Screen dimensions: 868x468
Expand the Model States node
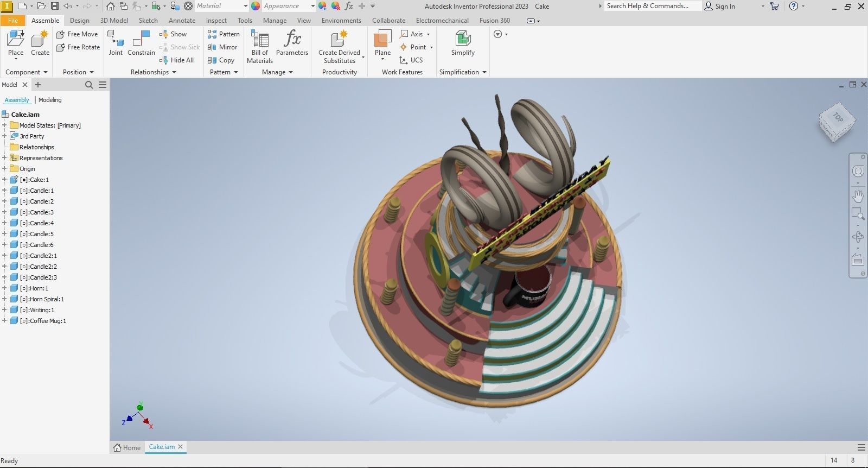coord(4,125)
